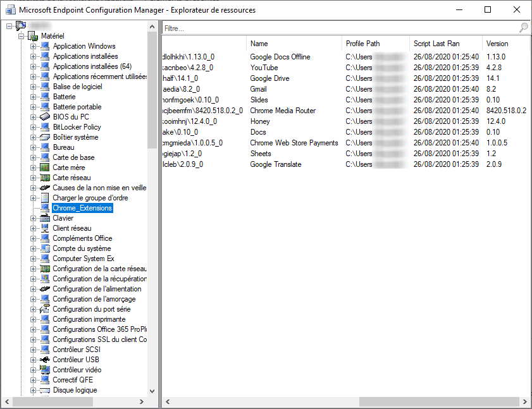Image resolution: width=532 pixels, height=409 pixels.
Task: Expand the Application Windows node
Action: tap(33, 46)
